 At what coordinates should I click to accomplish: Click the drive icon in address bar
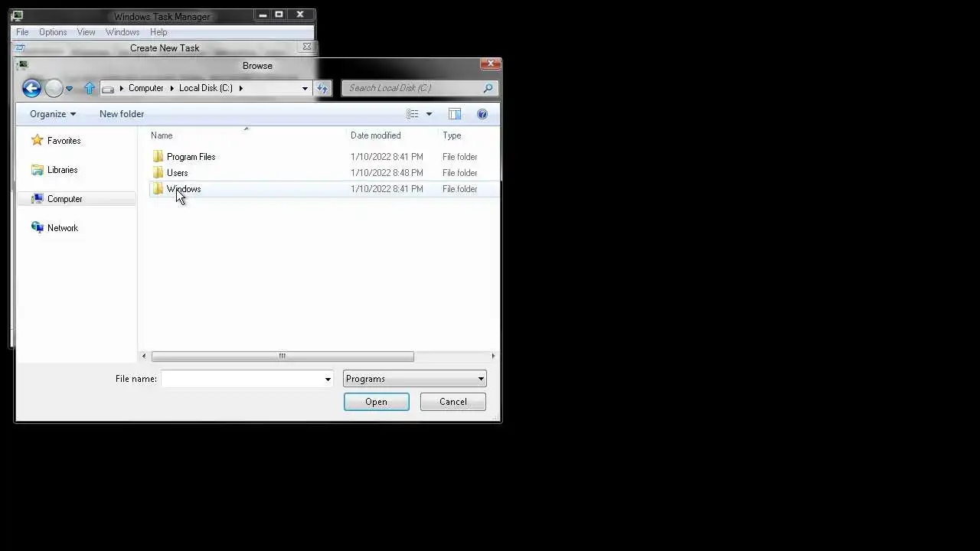(x=108, y=89)
